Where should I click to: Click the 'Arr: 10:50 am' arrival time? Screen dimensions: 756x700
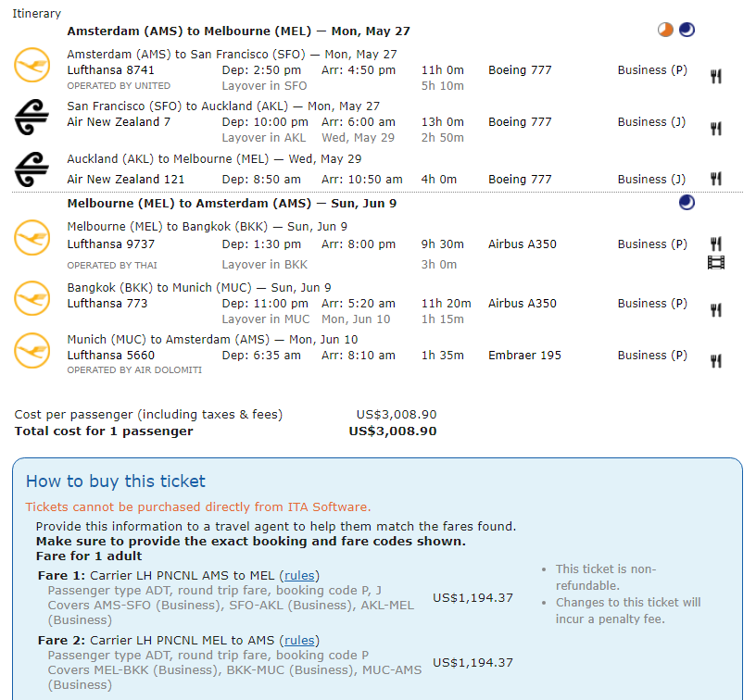pyautogui.click(x=362, y=180)
